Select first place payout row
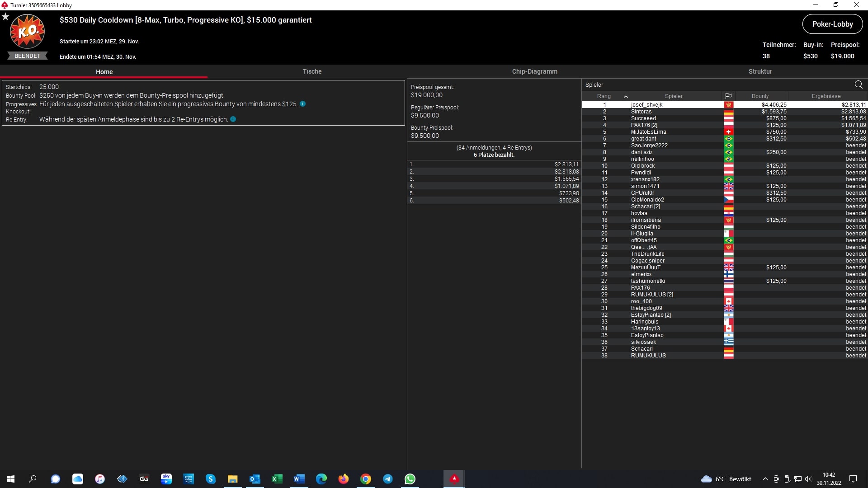Screen dimensions: 868x488 pyautogui.click(x=494, y=164)
